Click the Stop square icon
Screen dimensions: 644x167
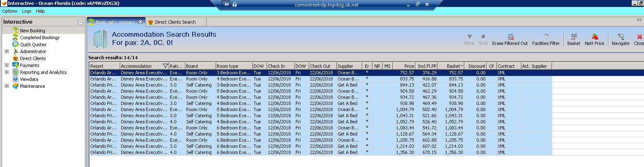483,36
